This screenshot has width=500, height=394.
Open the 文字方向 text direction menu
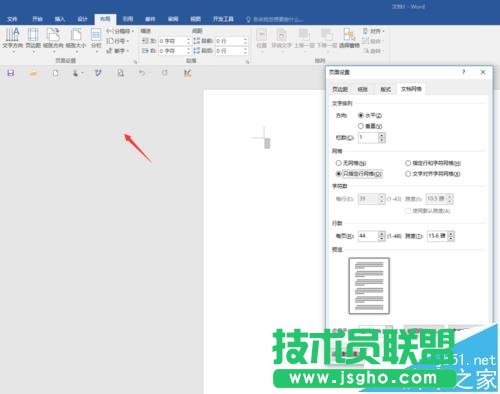(x=12, y=39)
